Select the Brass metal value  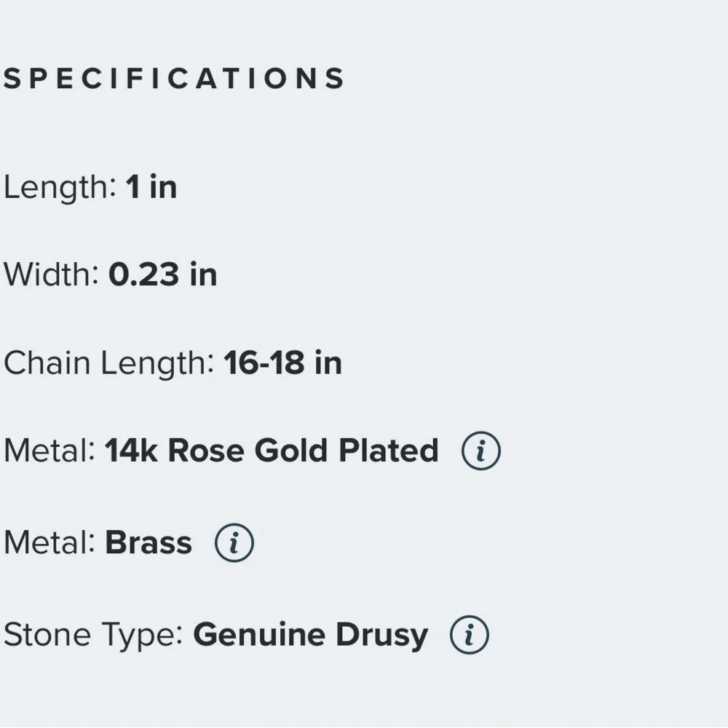coord(149,542)
